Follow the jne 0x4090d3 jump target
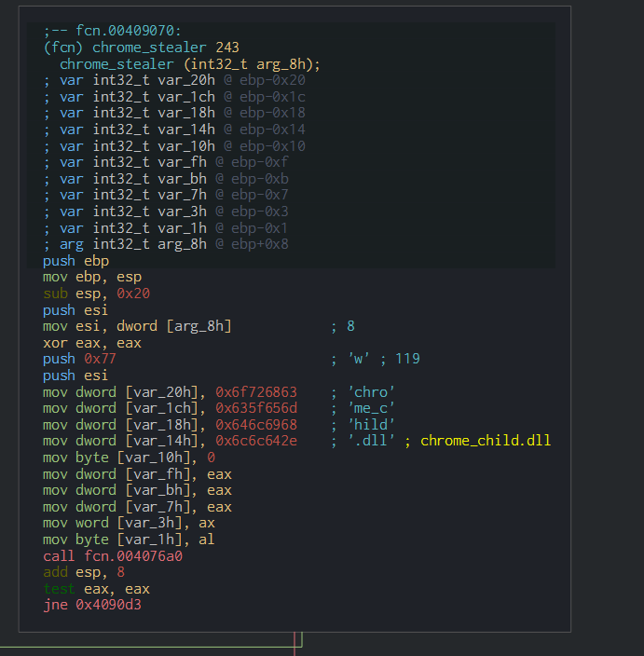Viewport: 644px width, 656px height. coord(92,605)
